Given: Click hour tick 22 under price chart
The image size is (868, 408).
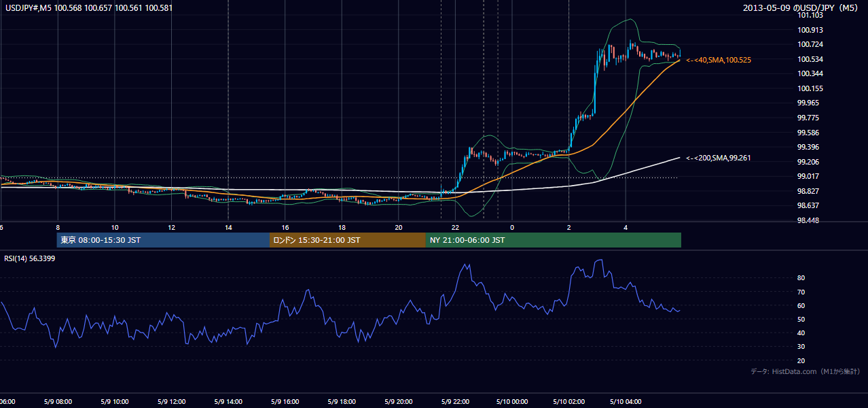Looking at the screenshot, I should coord(455,227).
